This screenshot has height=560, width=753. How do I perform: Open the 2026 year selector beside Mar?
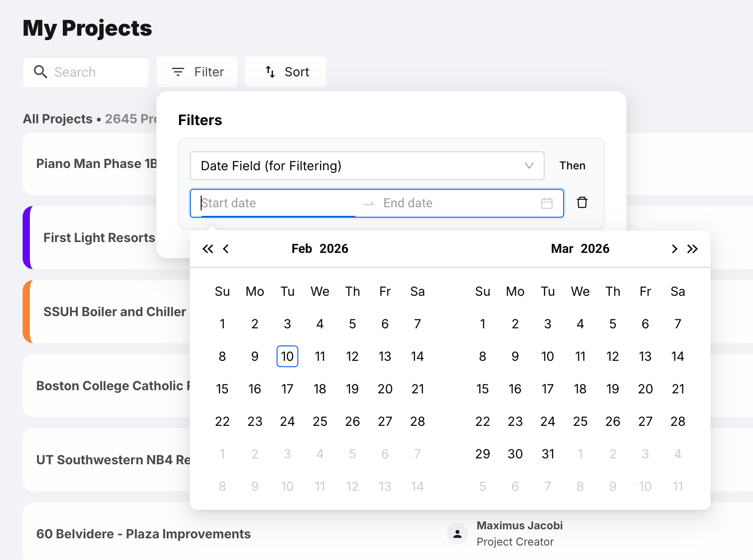pos(595,249)
